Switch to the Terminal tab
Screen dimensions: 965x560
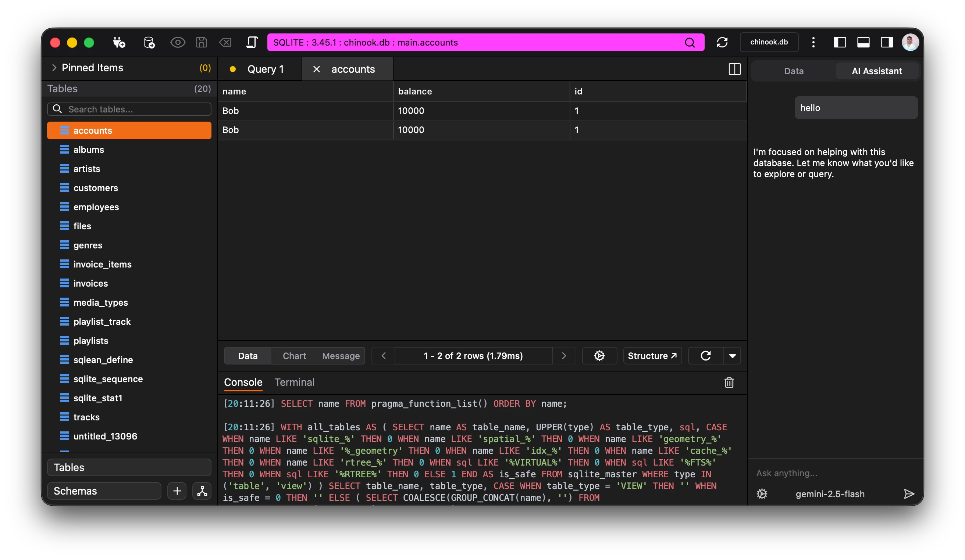click(x=295, y=382)
